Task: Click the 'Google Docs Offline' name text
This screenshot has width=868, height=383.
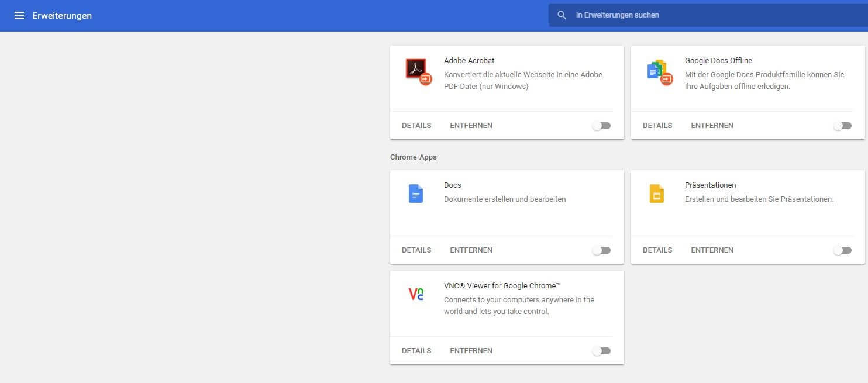Action: pyautogui.click(x=718, y=61)
